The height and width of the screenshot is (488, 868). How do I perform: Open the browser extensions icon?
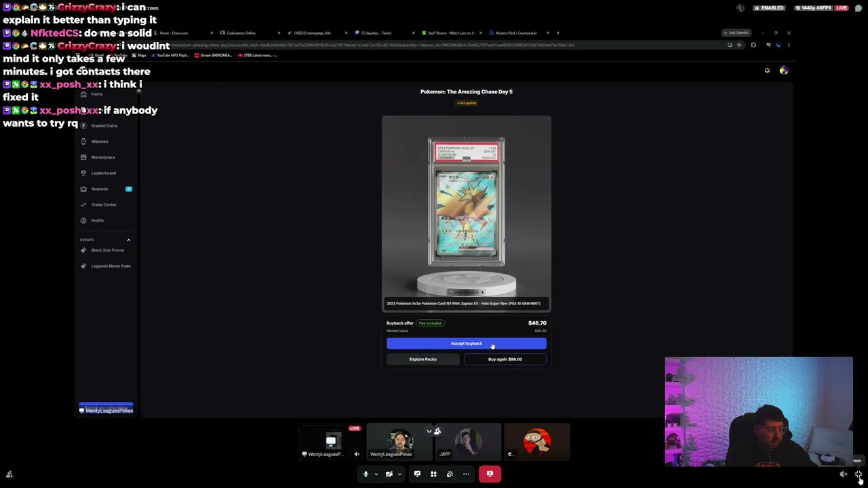click(x=753, y=45)
